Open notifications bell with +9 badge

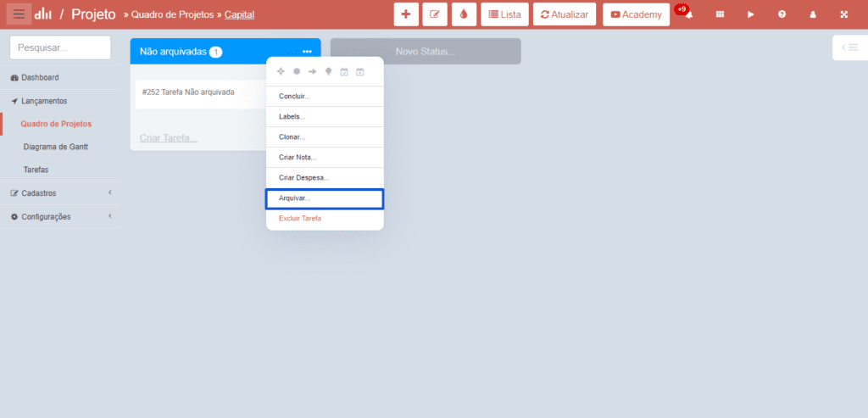click(688, 15)
